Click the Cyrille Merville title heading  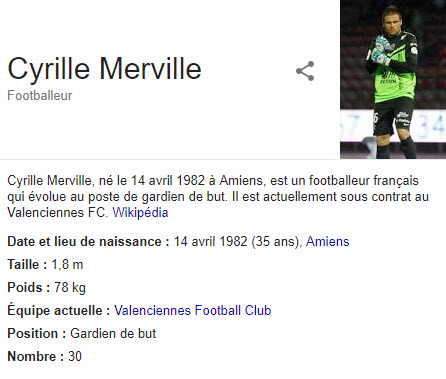104,69
